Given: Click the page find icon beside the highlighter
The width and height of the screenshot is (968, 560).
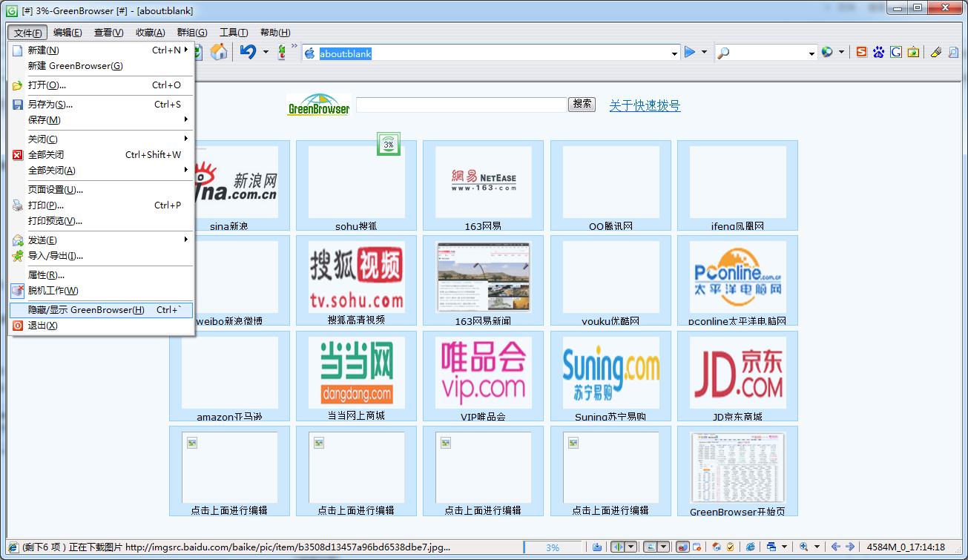Looking at the screenshot, I should pyautogui.click(x=954, y=52).
